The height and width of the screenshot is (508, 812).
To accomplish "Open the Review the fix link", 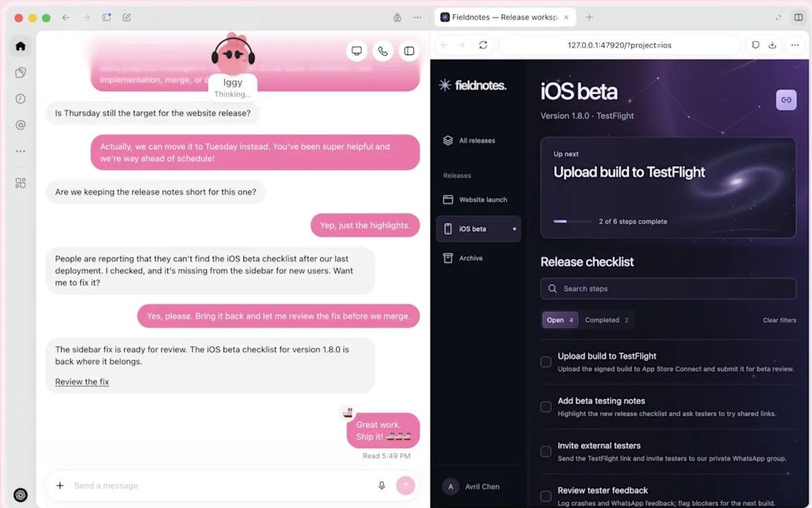I will coord(82,382).
